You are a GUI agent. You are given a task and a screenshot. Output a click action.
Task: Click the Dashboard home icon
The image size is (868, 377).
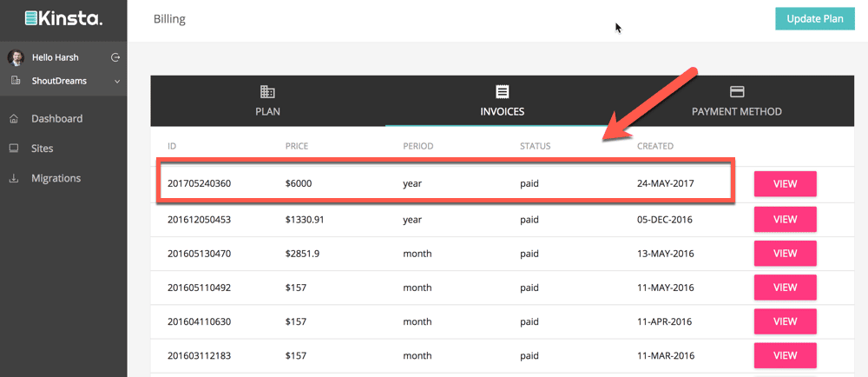[x=14, y=119]
